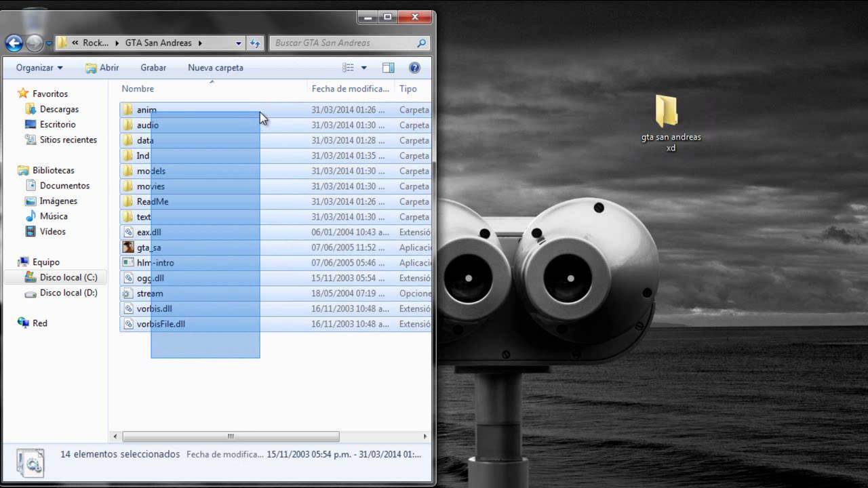Open Sitios recientes in the sidebar
This screenshot has width=868, height=488.
click(x=68, y=140)
